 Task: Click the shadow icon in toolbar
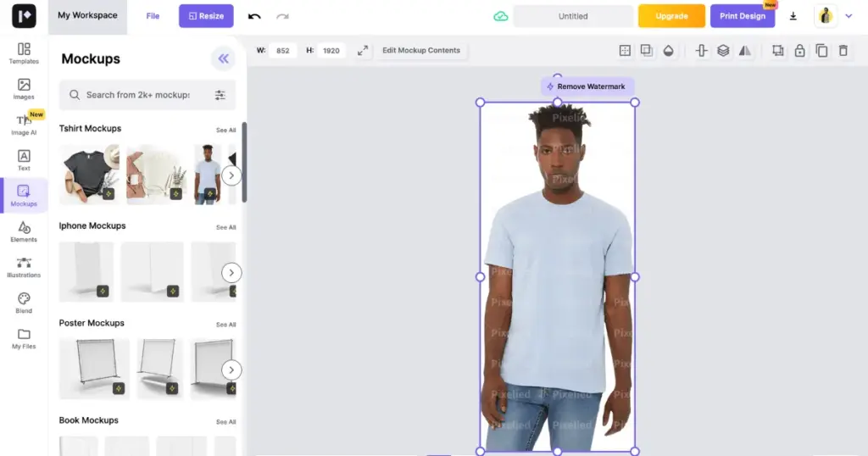point(647,50)
